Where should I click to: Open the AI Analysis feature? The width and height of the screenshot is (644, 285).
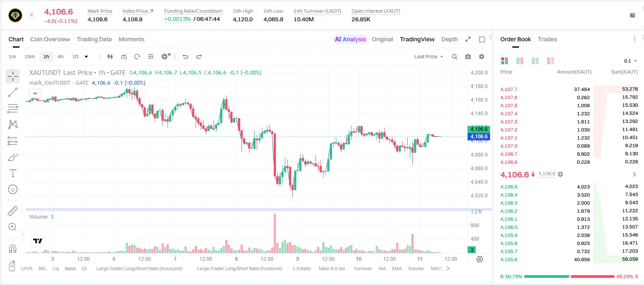point(350,39)
